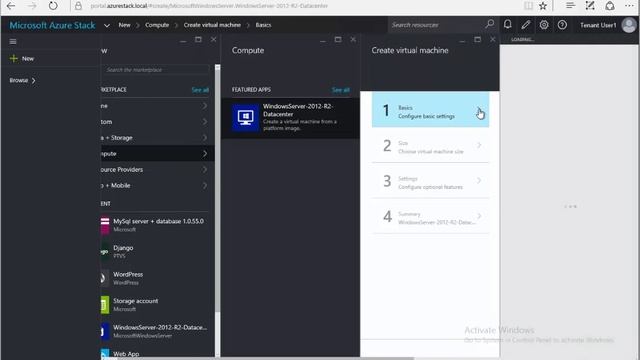Click the portal edit pencil icon
This screenshot has height=360, width=640.
pos(526,25)
